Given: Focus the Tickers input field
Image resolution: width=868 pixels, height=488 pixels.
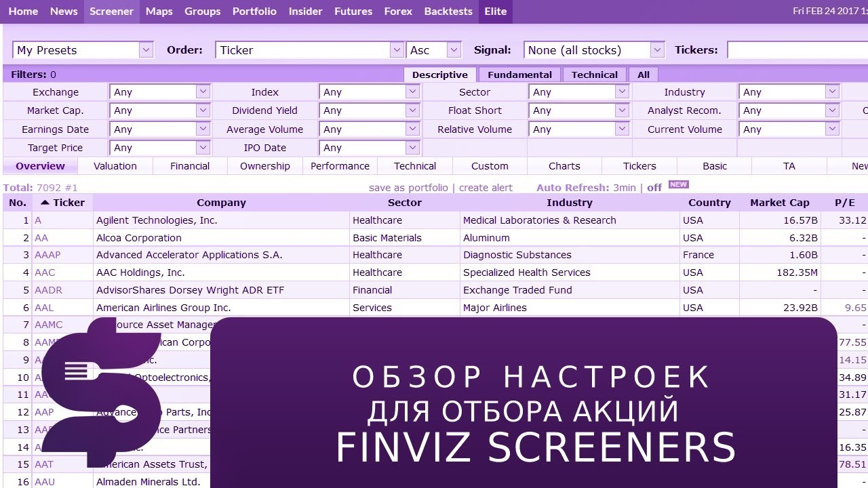Looking at the screenshot, I should 797,50.
